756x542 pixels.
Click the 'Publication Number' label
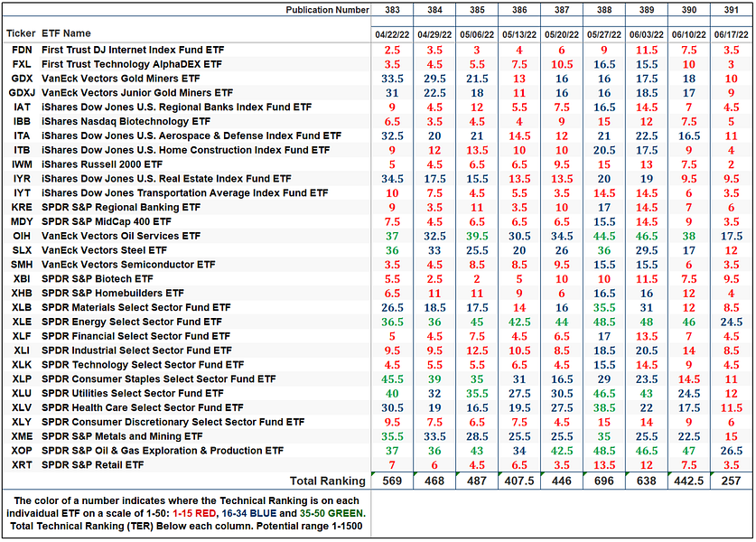327,10
